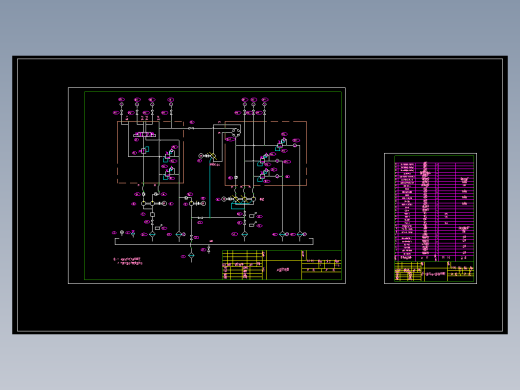
Task: Select the central motor-pump symbol with the yellow slash
Action: point(207,156)
